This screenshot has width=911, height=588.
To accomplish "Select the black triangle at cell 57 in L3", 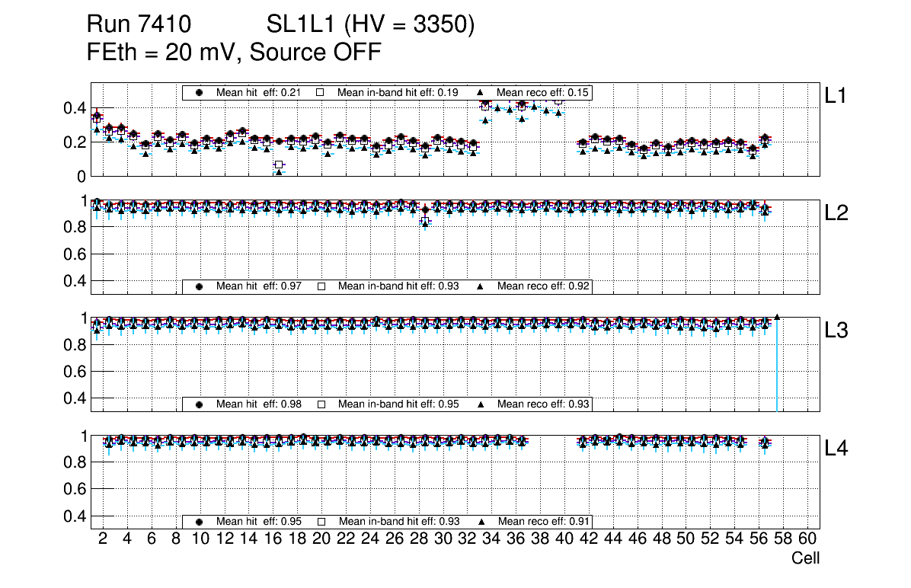I will (777, 316).
